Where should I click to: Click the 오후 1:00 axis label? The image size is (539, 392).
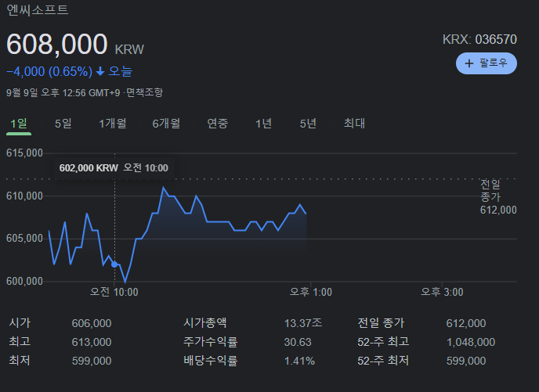click(311, 292)
